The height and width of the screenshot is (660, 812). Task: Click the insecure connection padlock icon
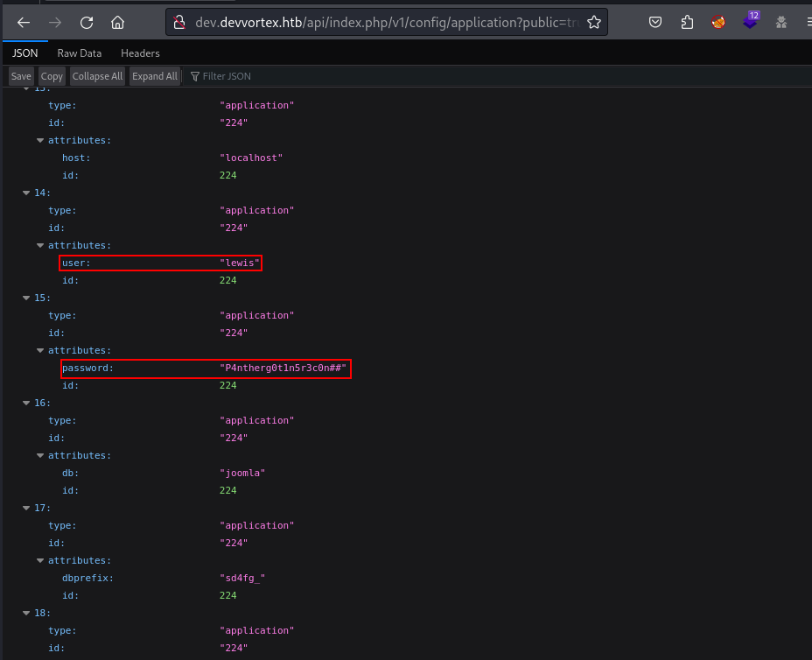[179, 22]
